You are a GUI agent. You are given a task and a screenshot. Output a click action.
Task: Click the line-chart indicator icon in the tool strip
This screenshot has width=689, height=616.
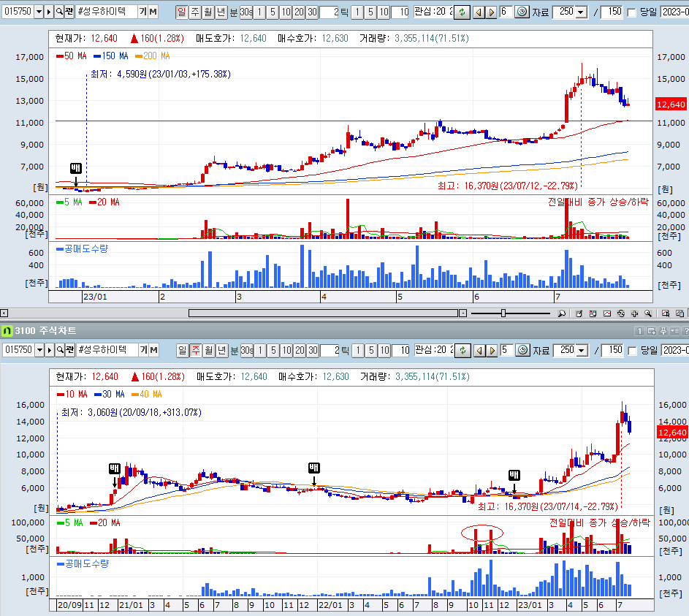pyautogui.click(x=607, y=313)
